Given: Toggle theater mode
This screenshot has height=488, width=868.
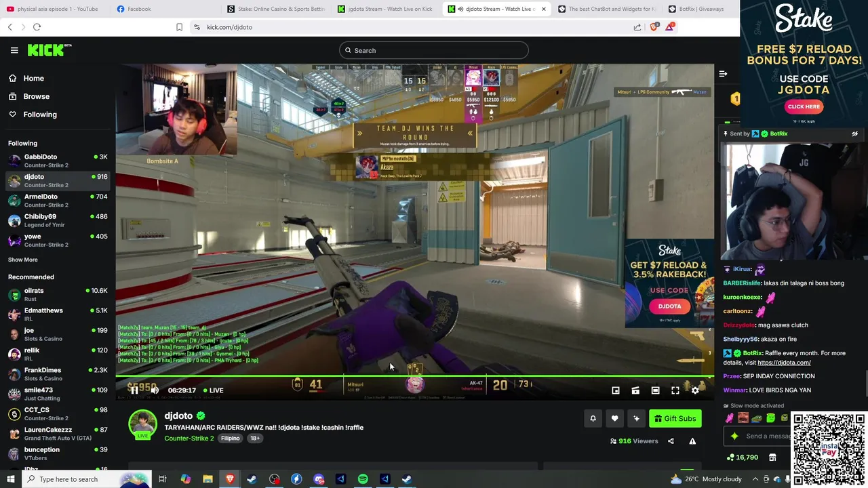Looking at the screenshot, I should pos(655,390).
